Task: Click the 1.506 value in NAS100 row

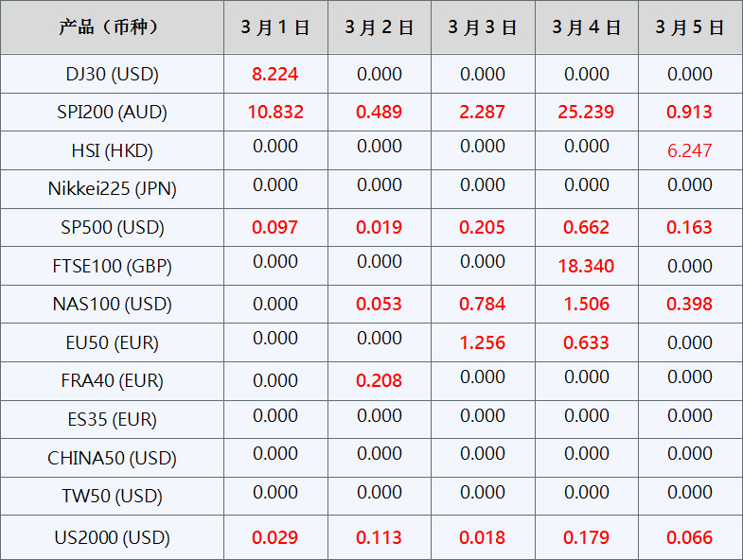Action: pos(586,304)
